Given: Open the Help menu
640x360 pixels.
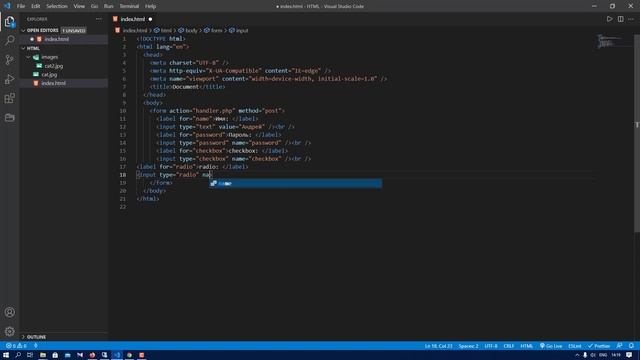Looking at the screenshot, I should coord(151,6).
